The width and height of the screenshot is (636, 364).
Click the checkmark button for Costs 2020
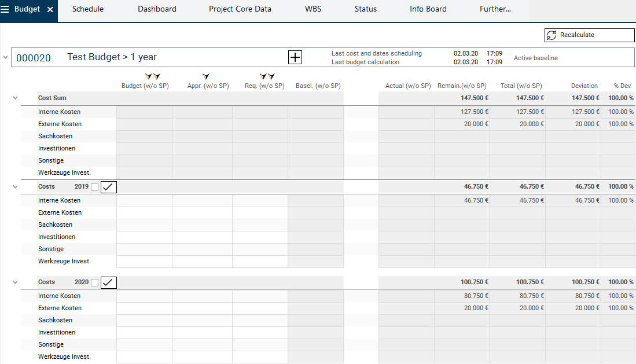coord(109,282)
